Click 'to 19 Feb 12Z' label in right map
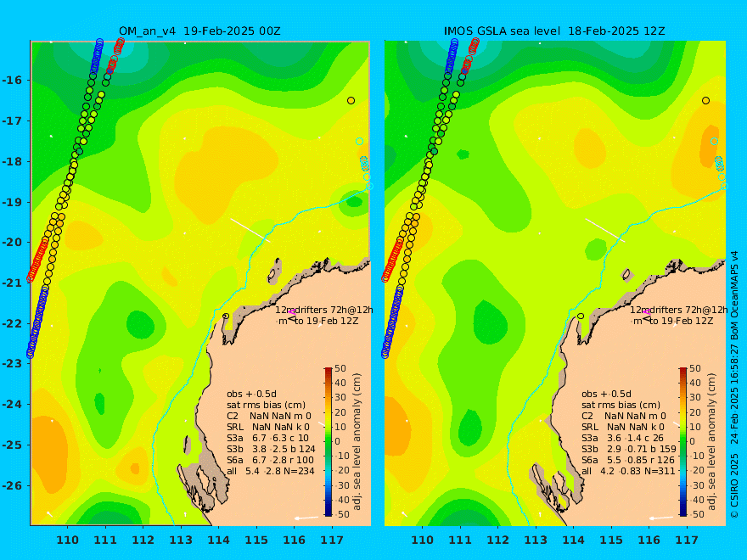This screenshot has width=747, height=560. click(682, 321)
